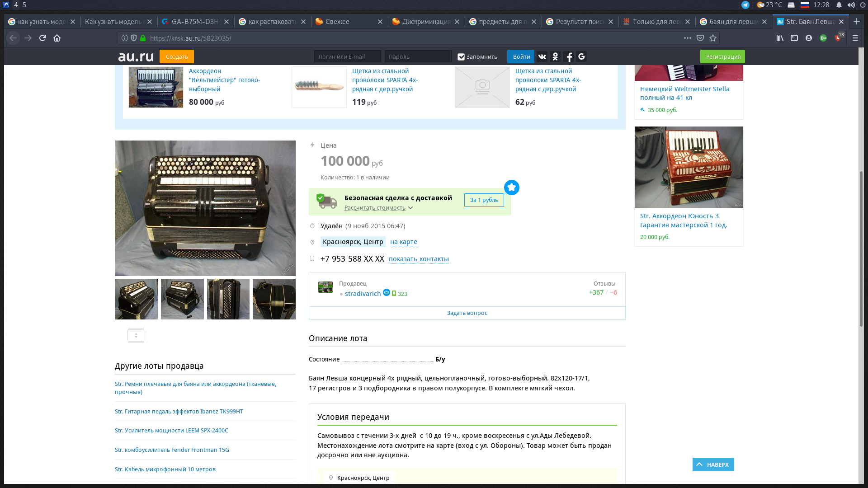The height and width of the screenshot is (488, 868).
Task: Sign in using the Google icon
Action: point(582,56)
